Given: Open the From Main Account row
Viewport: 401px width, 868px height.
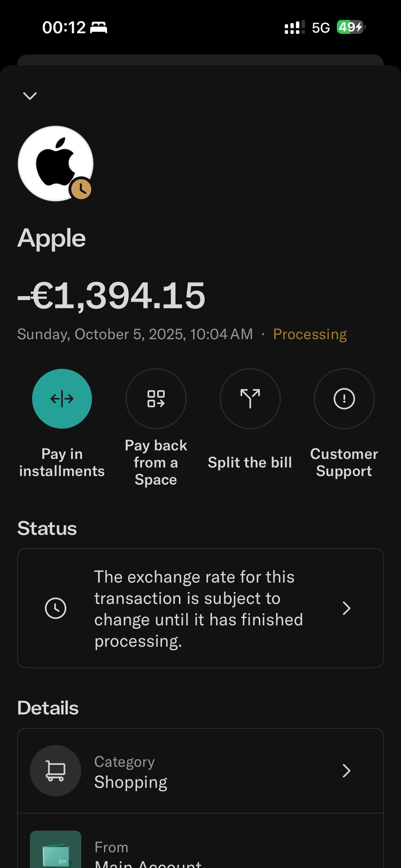Looking at the screenshot, I should (200, 841).
